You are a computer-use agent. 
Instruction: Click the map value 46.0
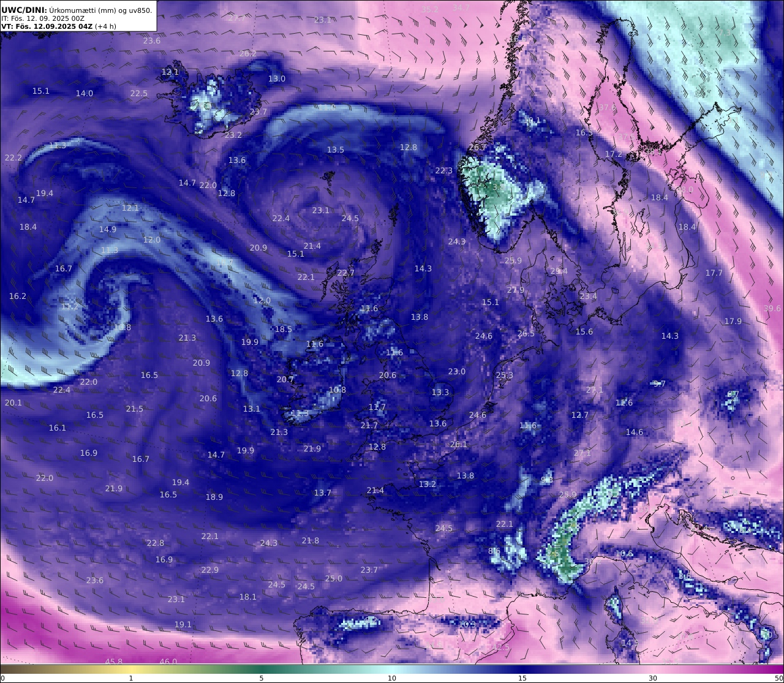point(168,662)
